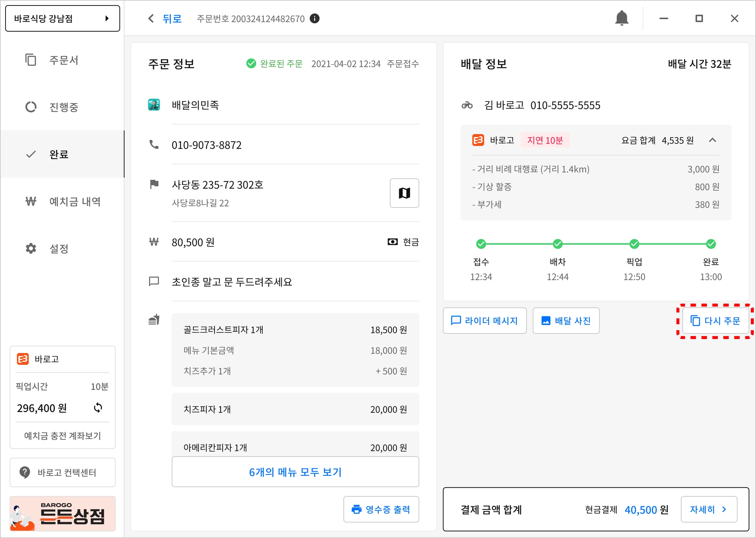The height and width of the screenshot is (538, 756).
Task: Go to 설정 settings menu
Action: pyautogui.click(x=58, y=249)
